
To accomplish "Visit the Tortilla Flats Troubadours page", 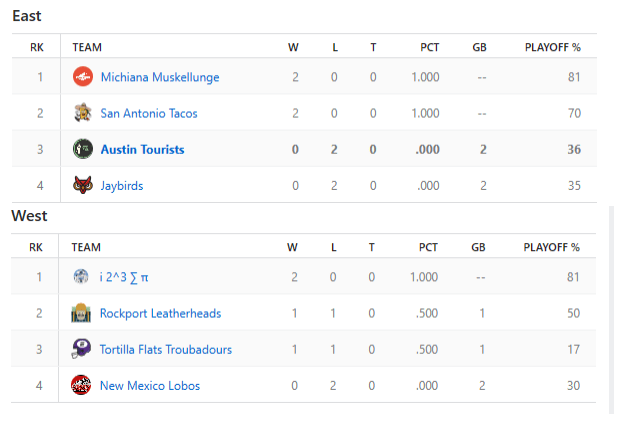I will pos(165,349).
